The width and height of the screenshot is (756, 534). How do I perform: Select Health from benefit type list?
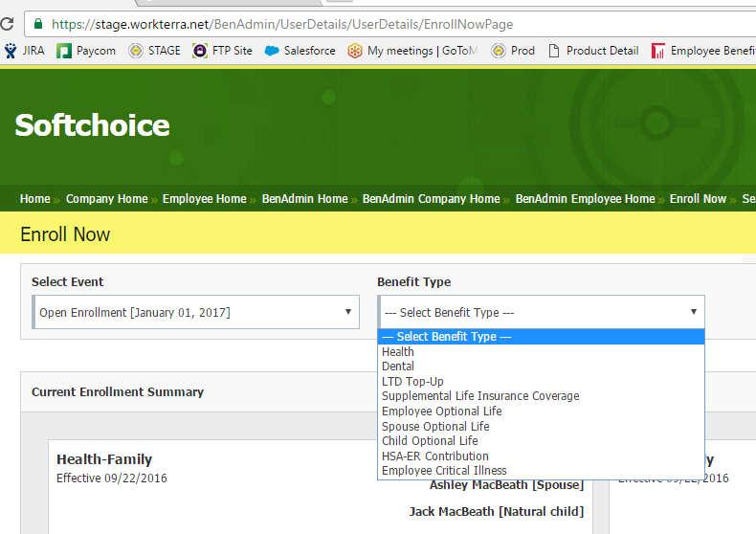pyautogui.click(x=398, y=351)
